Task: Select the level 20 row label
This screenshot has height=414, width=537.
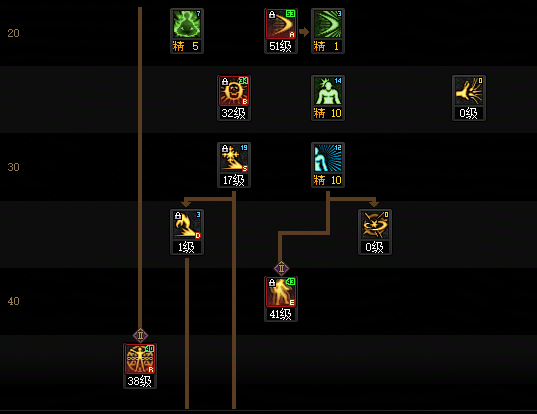Action: click(x=13, y=33)
